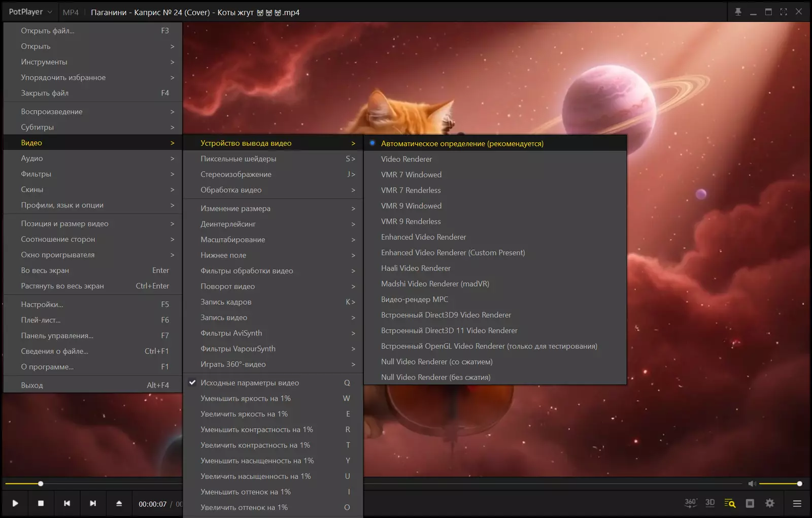Image resolution: width=812 pixels, height=518 pixels.
Task: Expand the Масштабирование submenu
Action: pyautogui.click(x=273, y=240)
